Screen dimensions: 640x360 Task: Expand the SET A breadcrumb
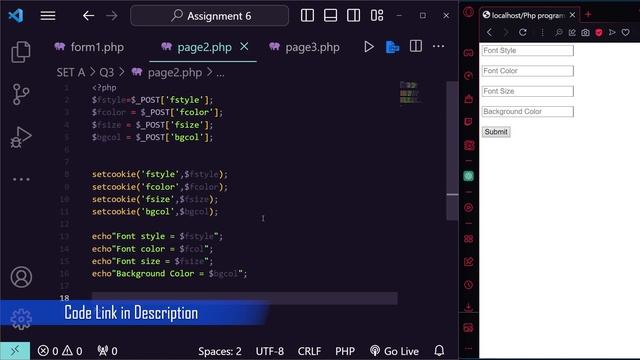pyautogui.click(x=71, y=73)
